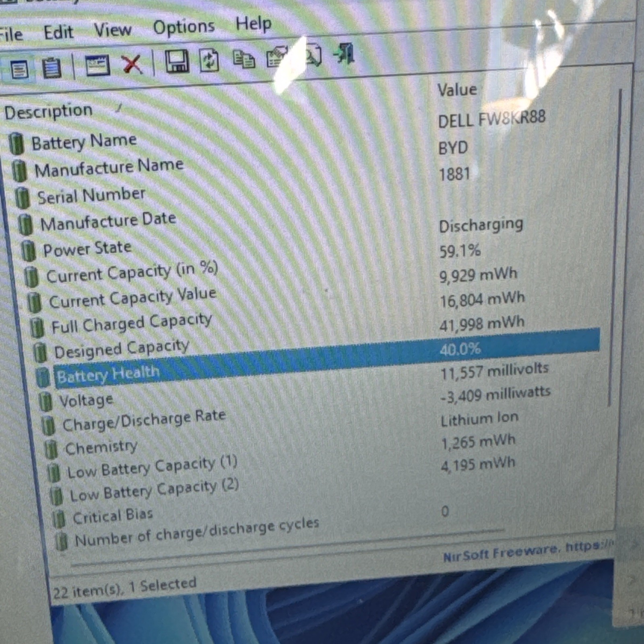Click the Properties icon in toolbar
The width and height of the screenshot is (644, 644).
point(278,57)
